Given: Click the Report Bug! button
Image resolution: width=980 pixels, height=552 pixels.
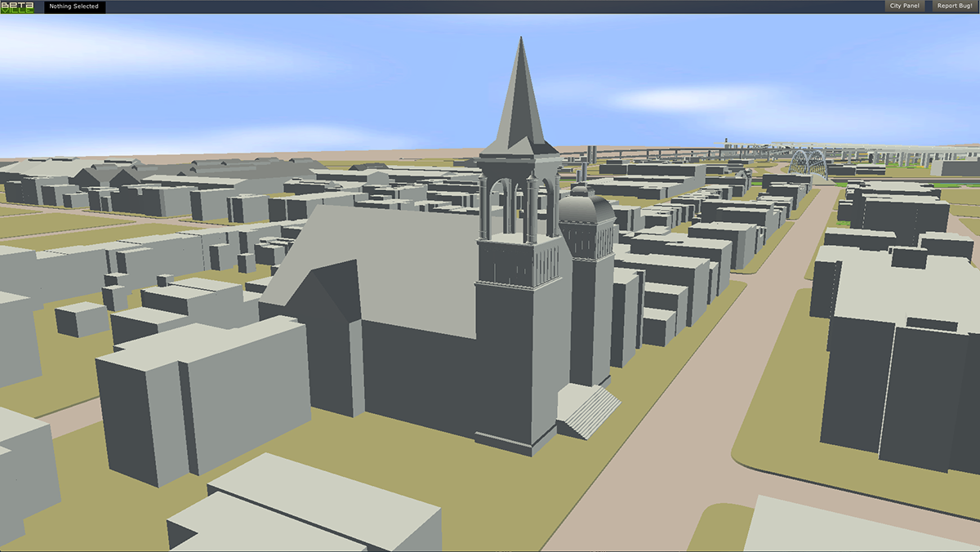Looking at the screenshot, I should 954,7.
